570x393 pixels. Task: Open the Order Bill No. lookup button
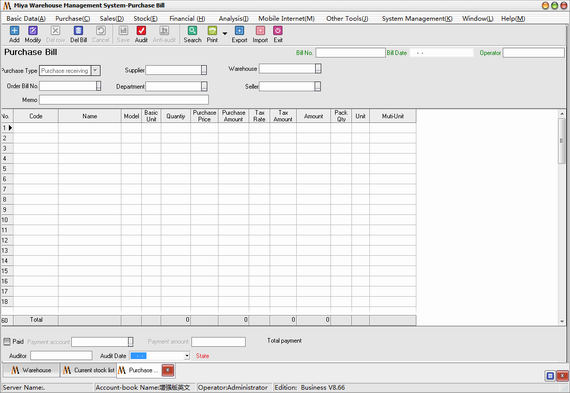[x=98, y=86]
